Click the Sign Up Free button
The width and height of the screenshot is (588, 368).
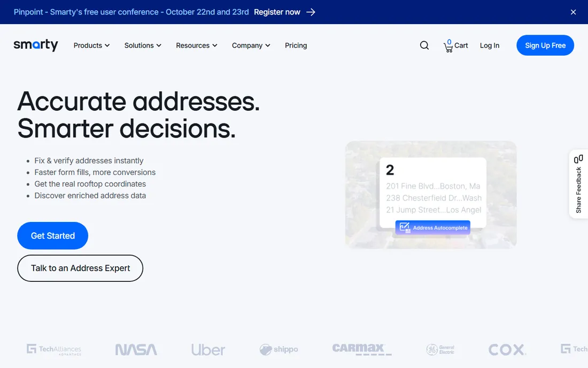[x=545, y=45]
